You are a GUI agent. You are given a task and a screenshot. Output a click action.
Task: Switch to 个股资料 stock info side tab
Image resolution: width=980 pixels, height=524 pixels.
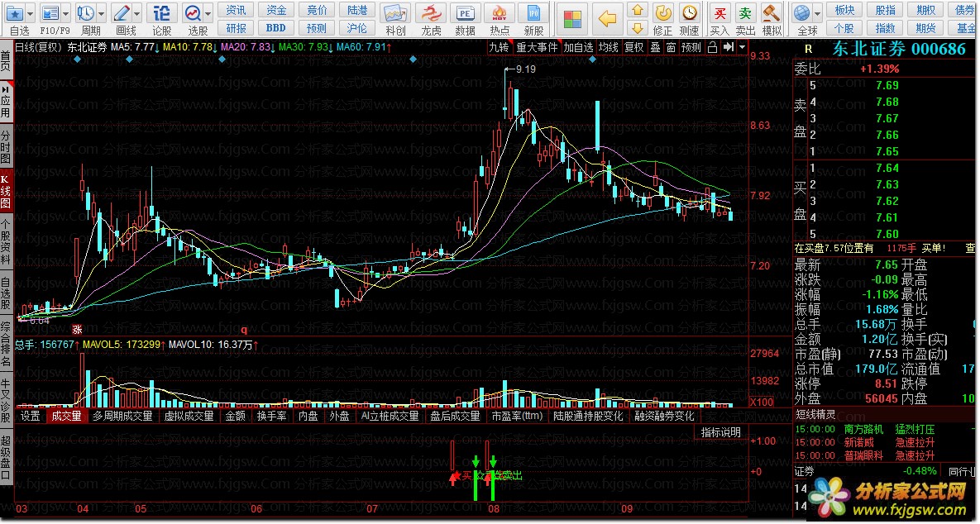click(6, 242)
